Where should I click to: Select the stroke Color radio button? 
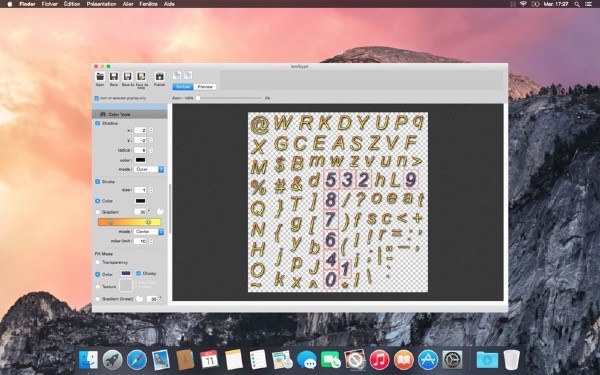[x=98, y=201]
